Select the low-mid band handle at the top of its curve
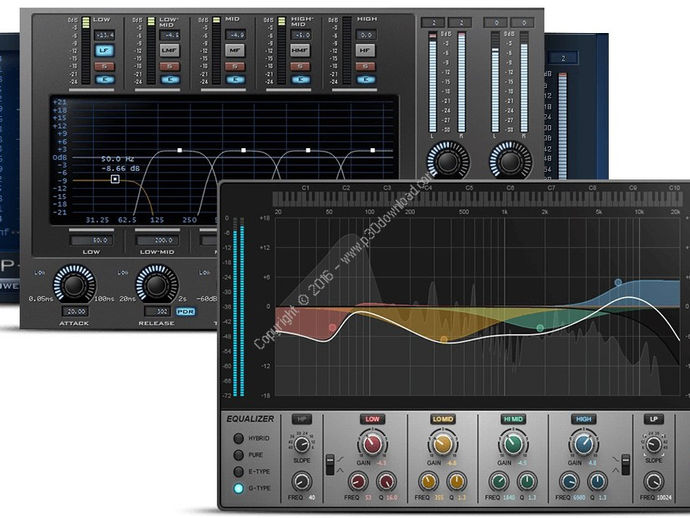The image size is (690, 518). [180, 151]
